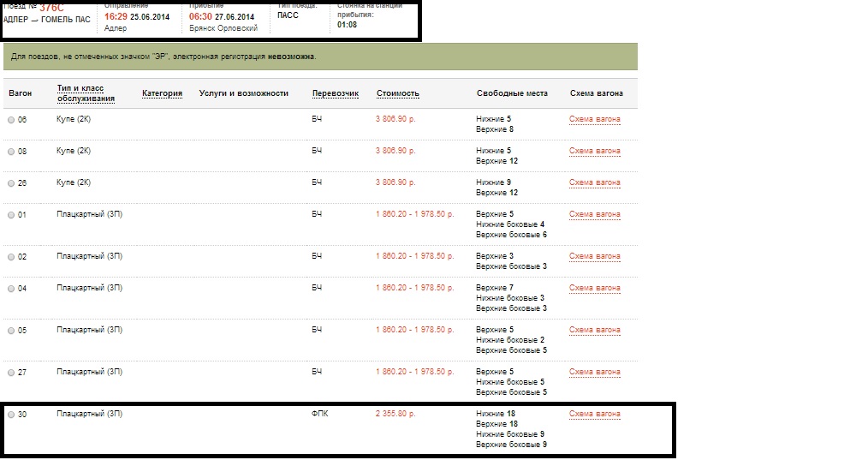The image size is (868, 460).
Task: Open 'Схема вагона' link for wagon 08
Action: click(595, 151)
